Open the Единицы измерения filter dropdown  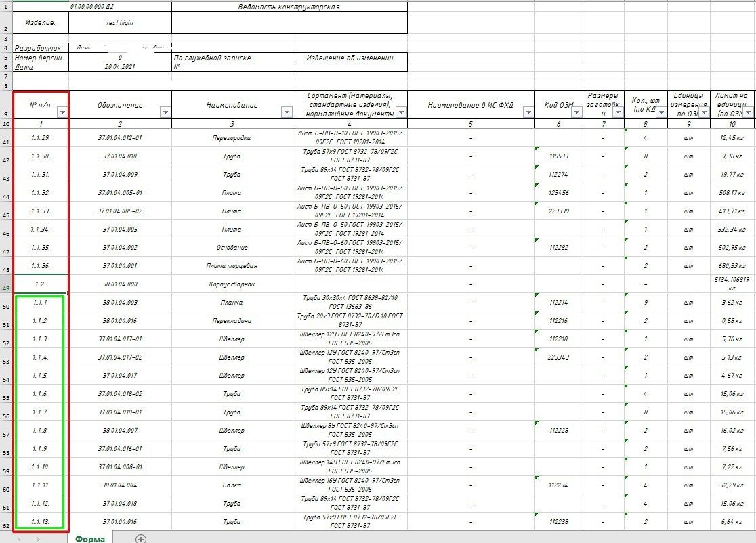(x=704, y=113)
